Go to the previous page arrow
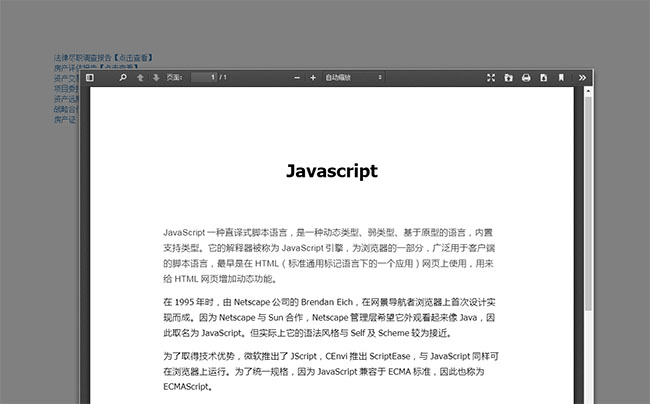 coord(140,77)
